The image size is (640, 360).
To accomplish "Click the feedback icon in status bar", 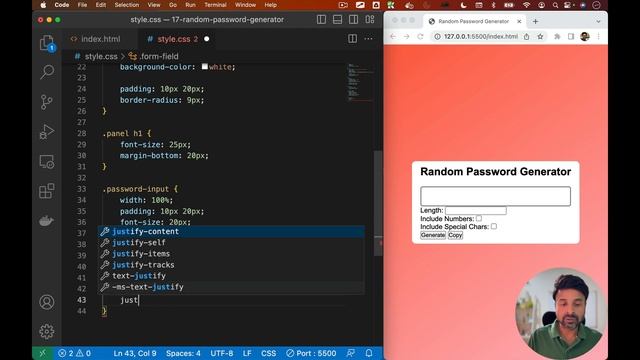I will point(350,353).
